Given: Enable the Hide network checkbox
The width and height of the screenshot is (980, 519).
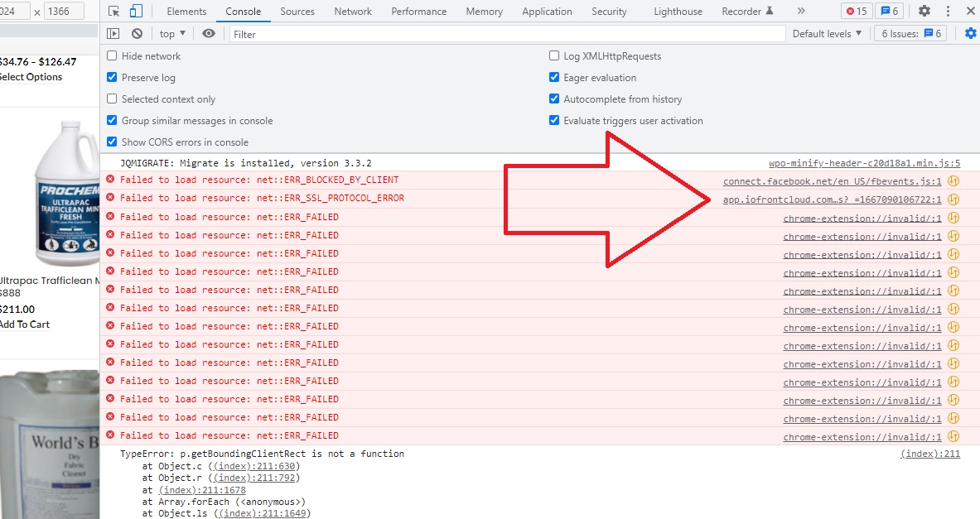Looking at the screenshot, I should tap(112, 56).
